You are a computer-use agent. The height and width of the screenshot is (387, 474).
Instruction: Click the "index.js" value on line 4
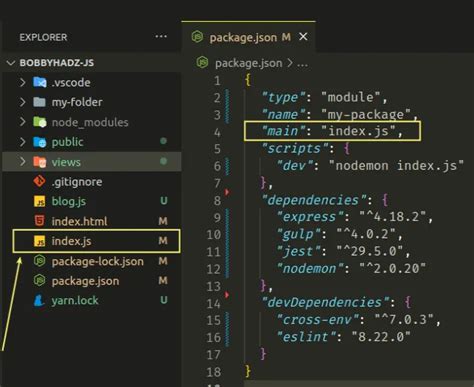click(358, 131)
